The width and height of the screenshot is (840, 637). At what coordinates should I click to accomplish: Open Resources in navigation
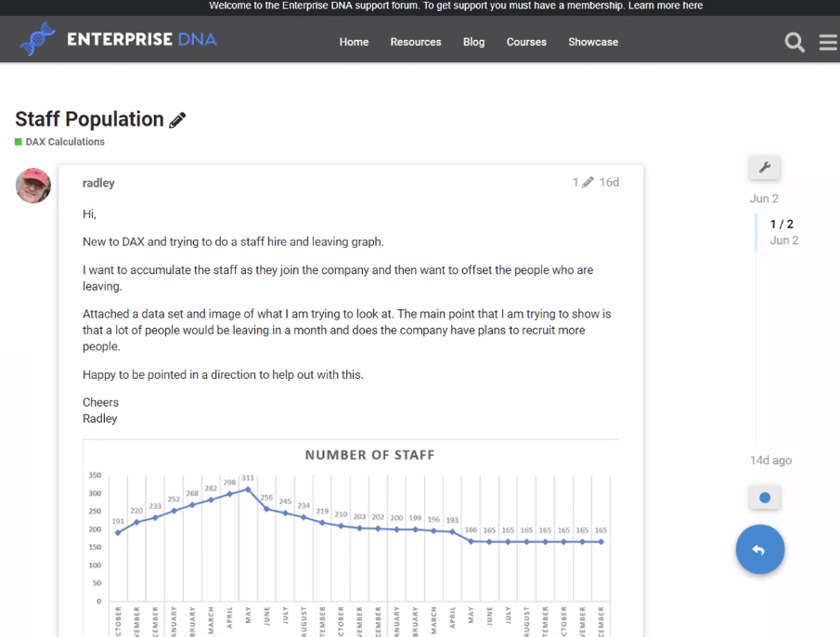tap(416, 42)
